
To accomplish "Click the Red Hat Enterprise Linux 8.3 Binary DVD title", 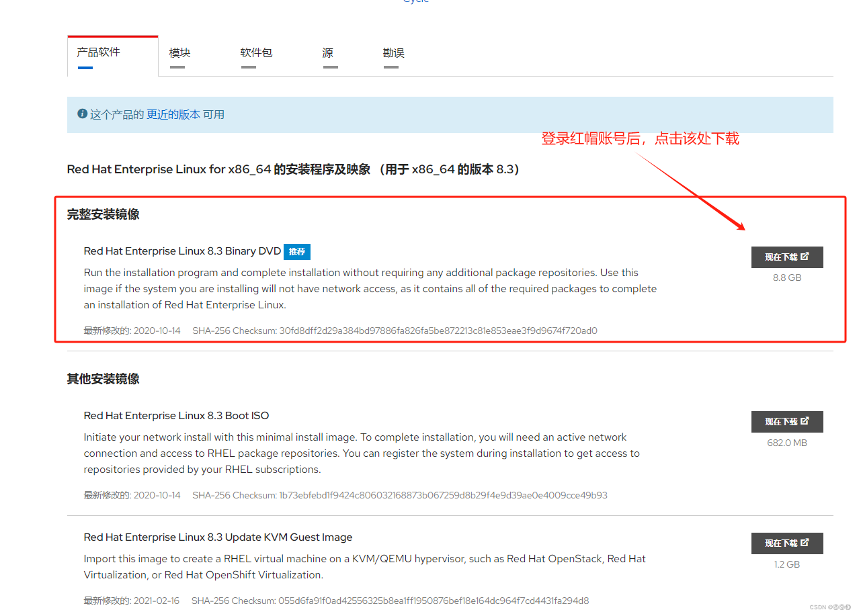I will 180,251.
